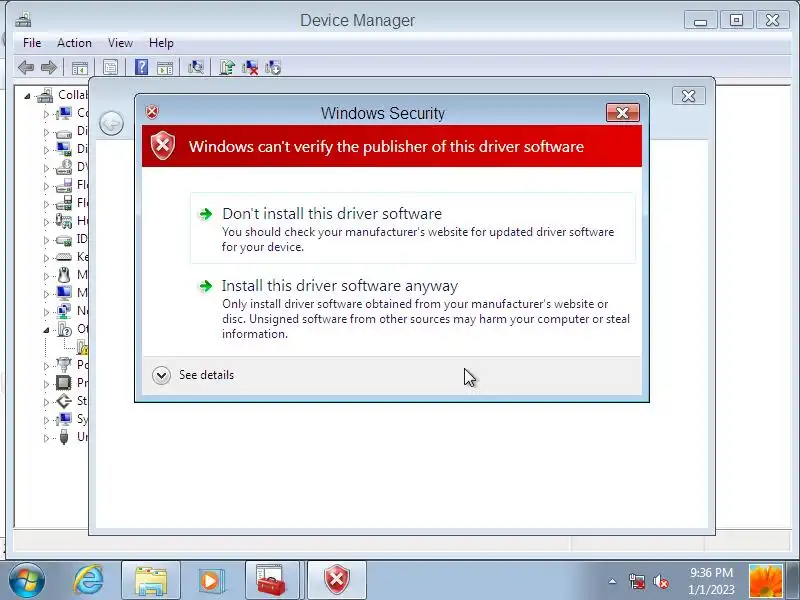The image size is (800, 600).
Task: Open the clock showing 9:36 PM
Action: tap(711, 581)
